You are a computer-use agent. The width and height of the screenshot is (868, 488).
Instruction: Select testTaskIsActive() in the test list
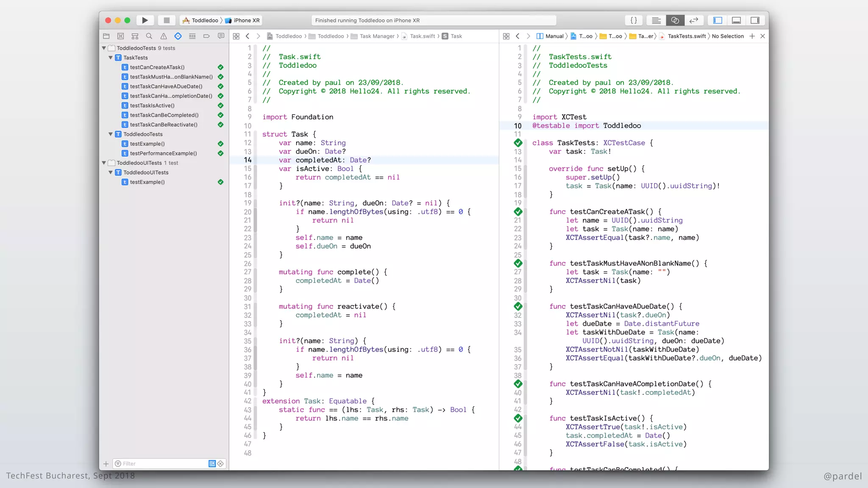click(x=152, y=105)
